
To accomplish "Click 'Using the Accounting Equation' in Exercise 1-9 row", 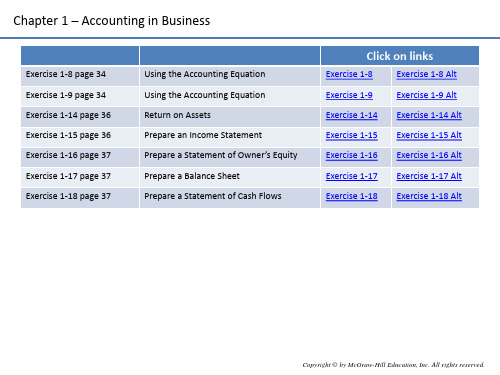I will [x=205, y=95].
